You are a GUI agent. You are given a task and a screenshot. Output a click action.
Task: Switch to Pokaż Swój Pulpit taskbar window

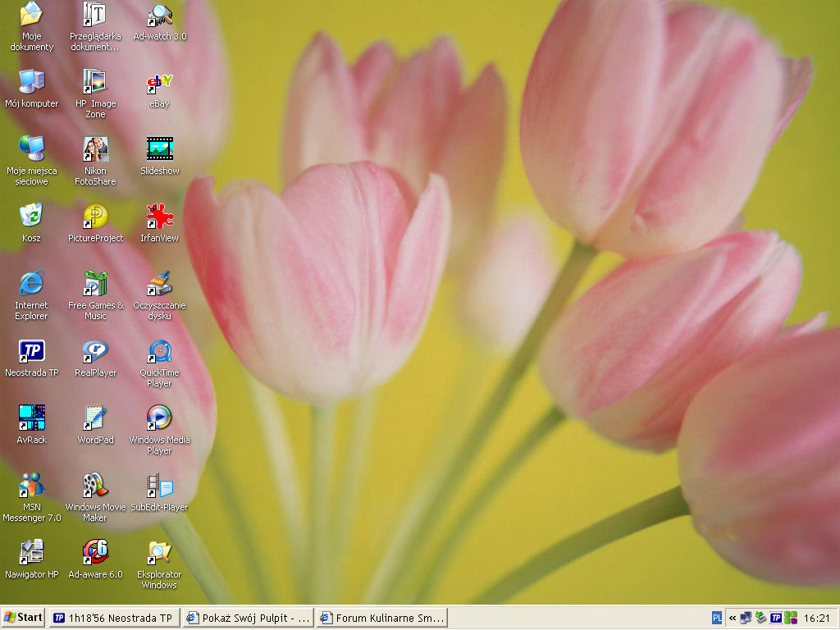point(248,618)
